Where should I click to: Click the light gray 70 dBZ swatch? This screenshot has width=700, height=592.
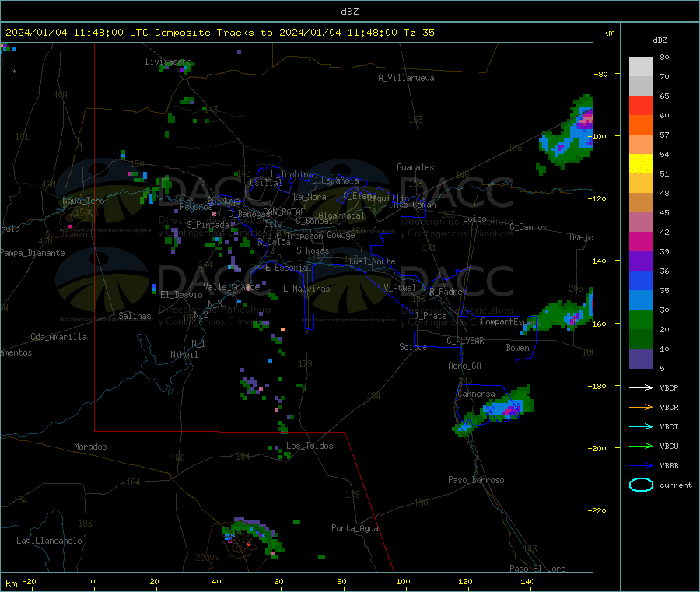(x=641, y=67)
